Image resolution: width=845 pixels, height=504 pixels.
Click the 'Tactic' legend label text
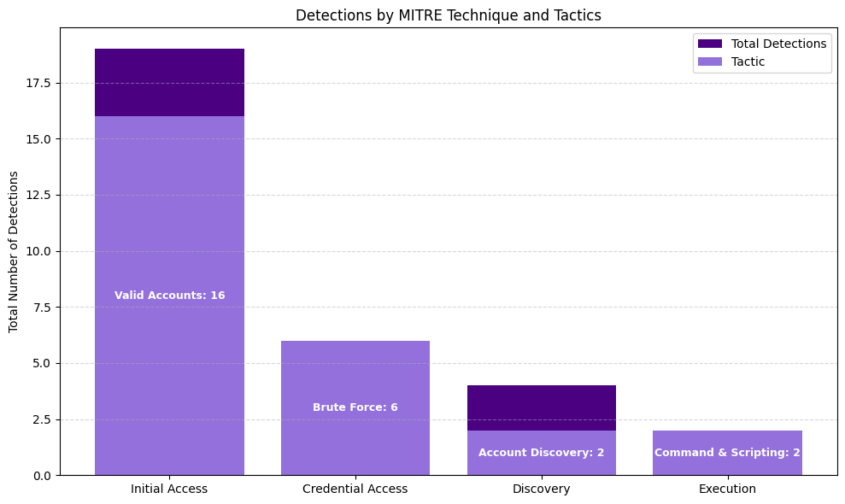pos(748,62)
